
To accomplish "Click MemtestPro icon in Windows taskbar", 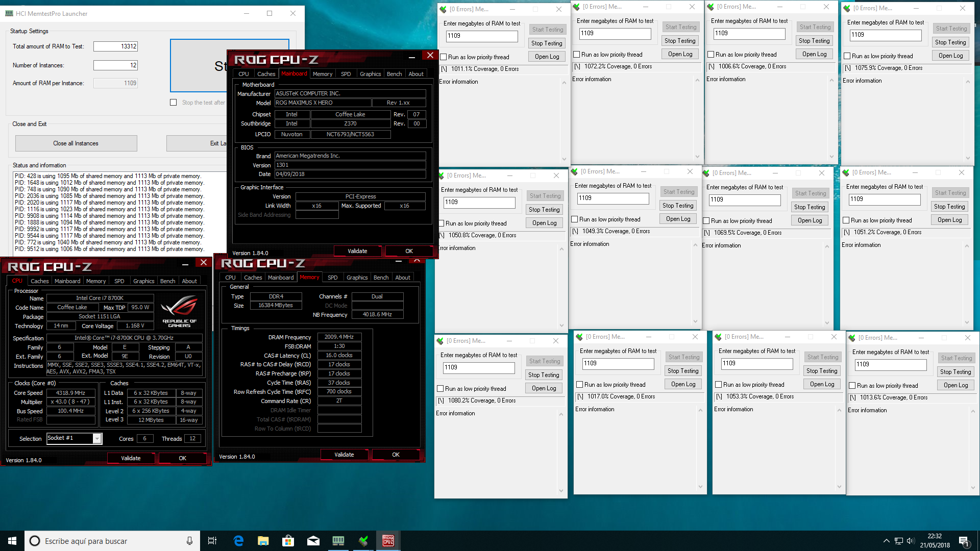I will (338, 541).
